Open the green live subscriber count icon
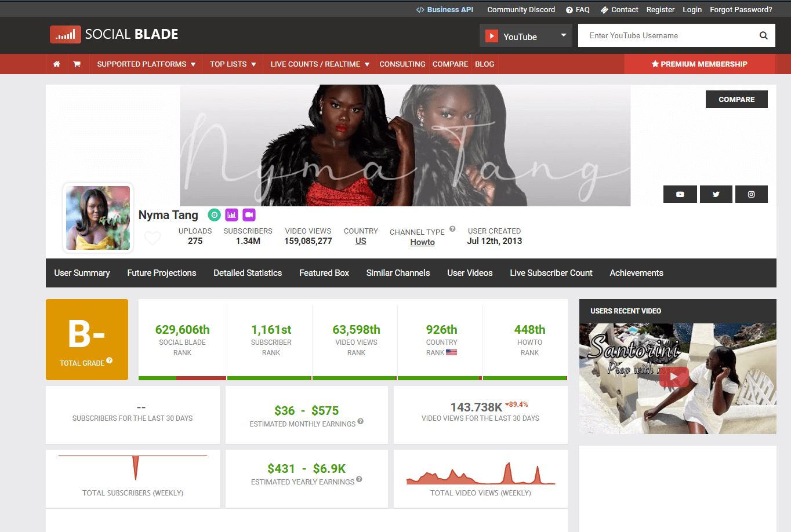The width and height of the screenshot is (791, 532). (214, 214)
